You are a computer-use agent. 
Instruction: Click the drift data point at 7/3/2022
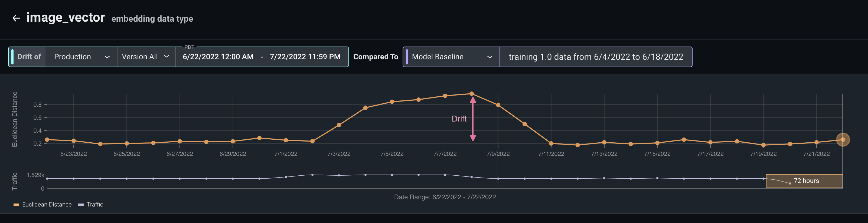[339, 125]
